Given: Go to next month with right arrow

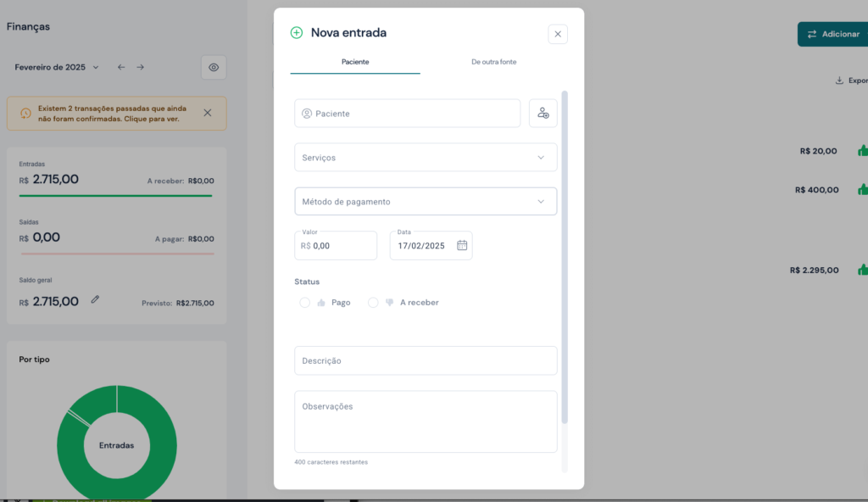Looking at the screenshot, I should pyautogui.click(x=141, y=67).
